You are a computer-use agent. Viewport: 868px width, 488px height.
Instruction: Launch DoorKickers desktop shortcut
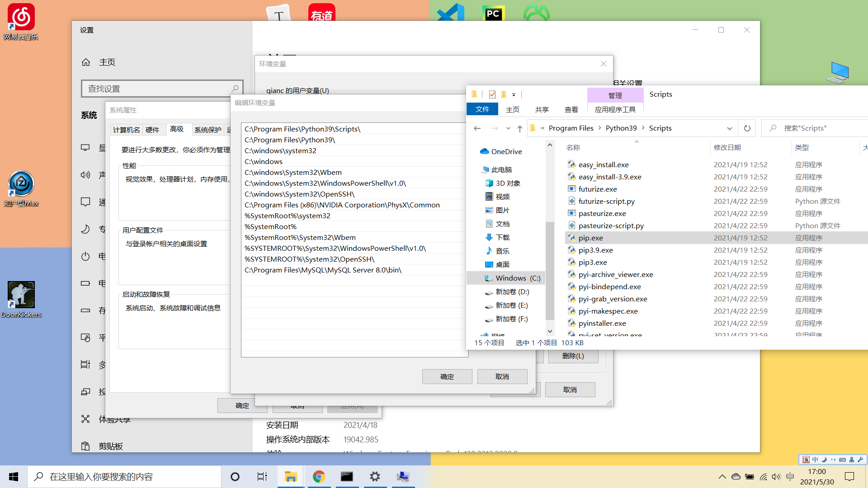point(21,299)
